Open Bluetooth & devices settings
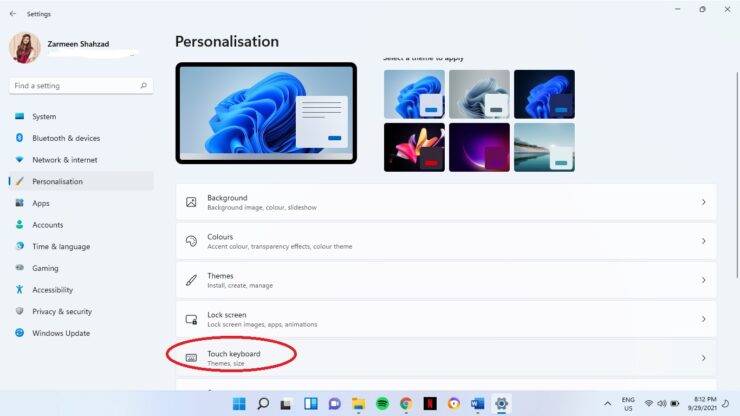The height and width of the screenshot is (416, 740). tap(66, 138)
